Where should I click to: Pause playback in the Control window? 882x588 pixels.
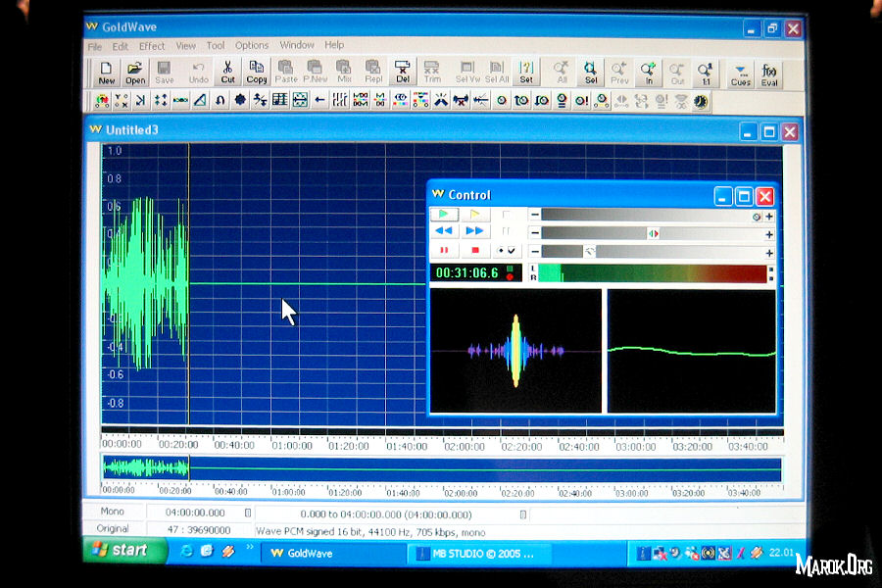tap(444, 250)
